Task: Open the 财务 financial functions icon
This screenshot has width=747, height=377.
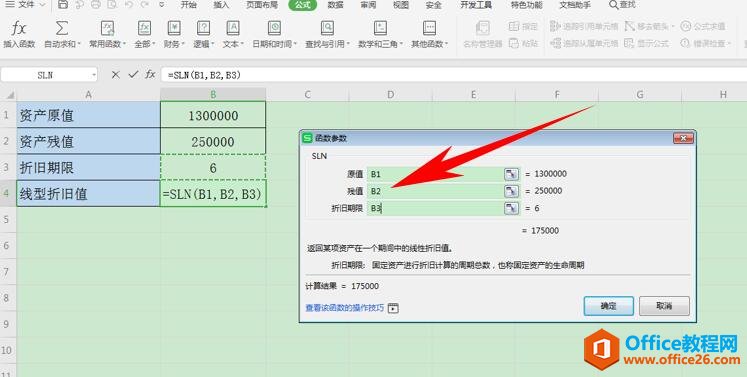Action: tap(174, 28)
